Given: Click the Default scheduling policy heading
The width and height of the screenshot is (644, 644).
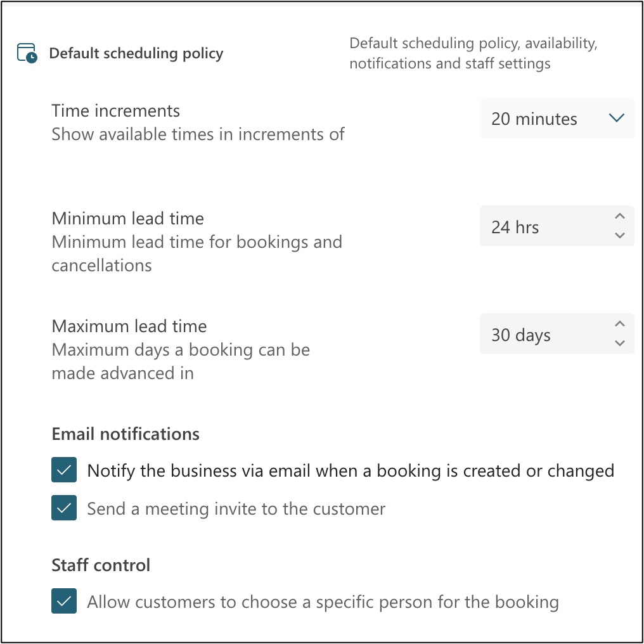Looking at the screenshot, I should click(136, 53).
